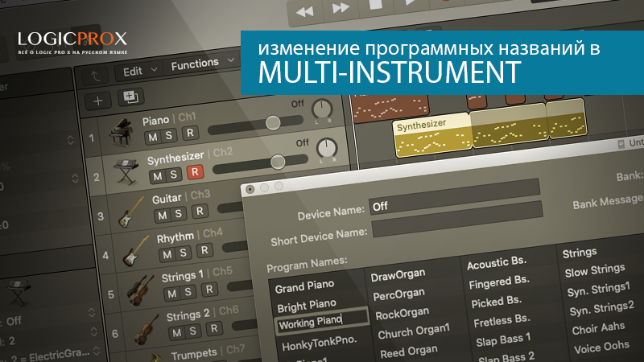Select Slow Strings program name
The image size is (644, 362).
(x=595, y=270)
